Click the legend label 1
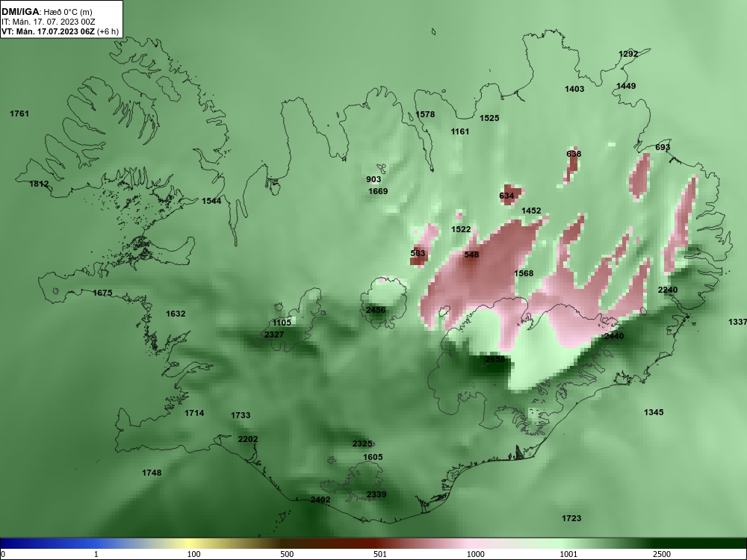 click(x=96, y=554)
